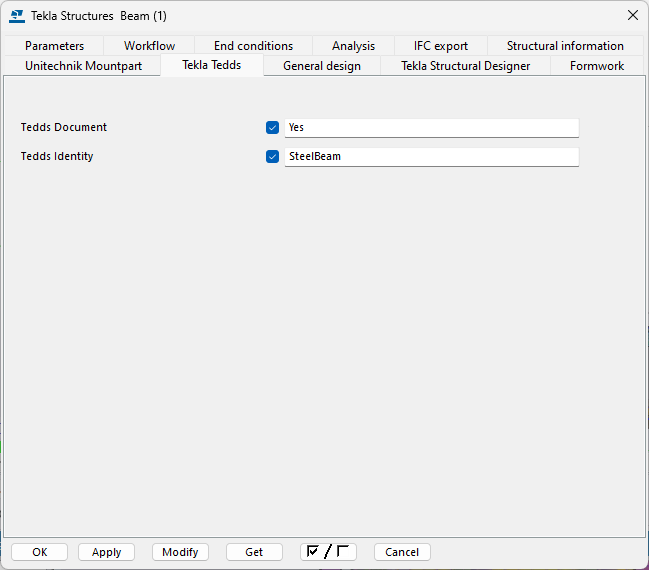Toggle the Tedds Document checkbox
This screenshot has height=570, width=649.
[272, 128]
